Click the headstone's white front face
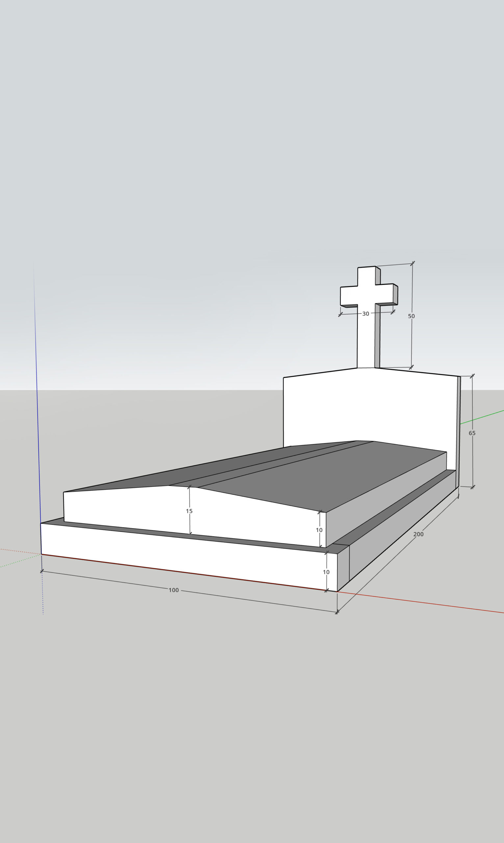This screenshot has height=843, width=504. pyautogui.click(x=370, y=408)
